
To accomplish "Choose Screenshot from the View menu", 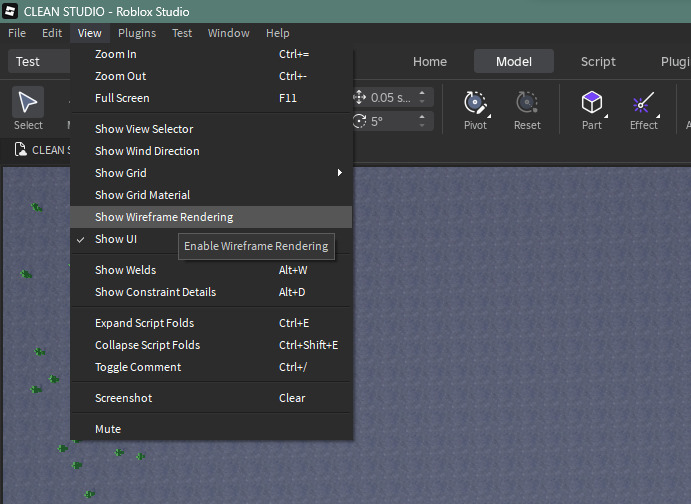I will pyautogui.click(x=124, y=398).
